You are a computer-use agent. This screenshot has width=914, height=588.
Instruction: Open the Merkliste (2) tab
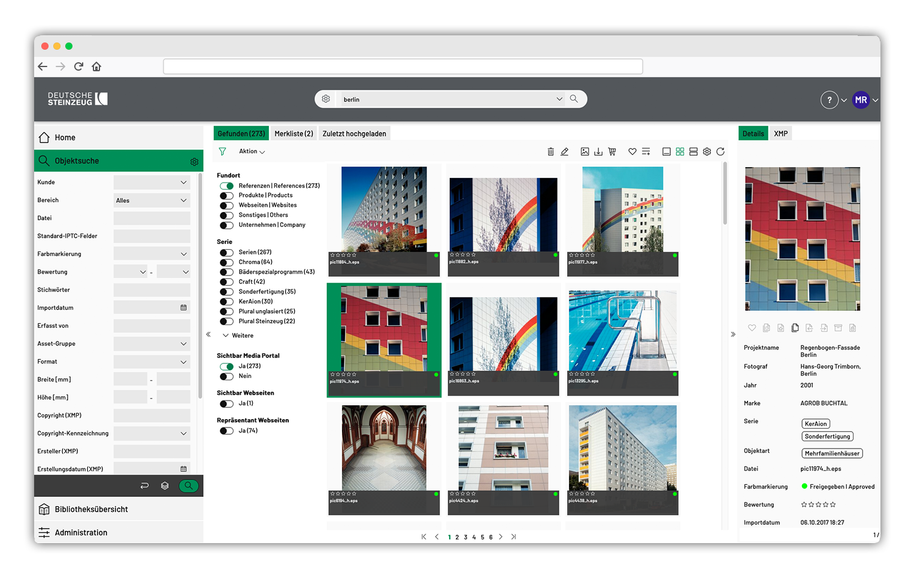pyautogui.click(x=293, y=134)
